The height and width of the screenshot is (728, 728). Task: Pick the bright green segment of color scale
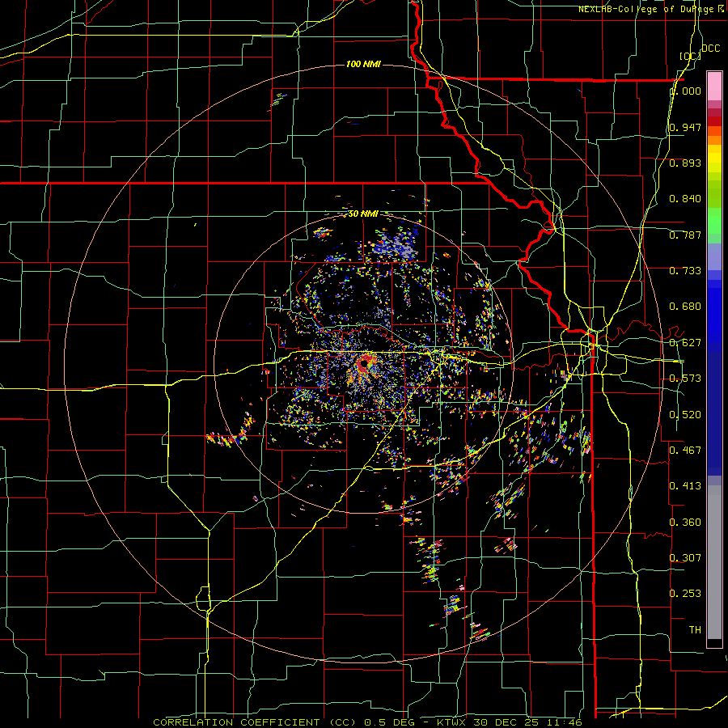coord(714,221)
